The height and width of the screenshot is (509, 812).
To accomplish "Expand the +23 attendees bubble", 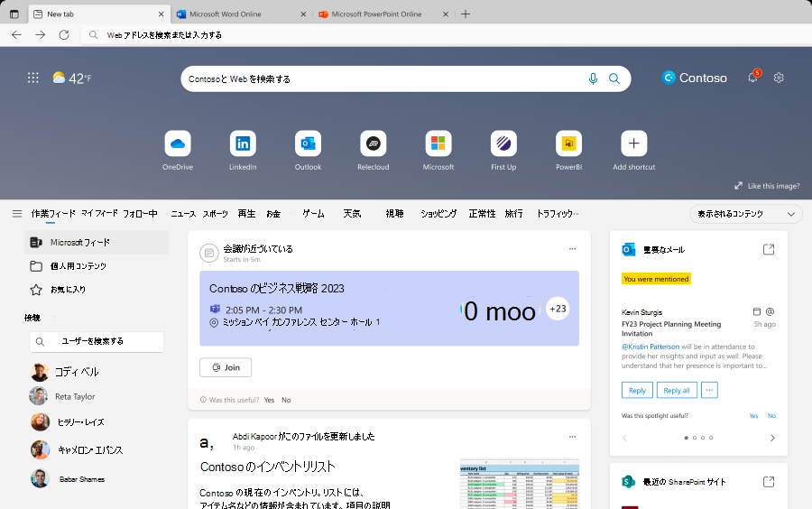I will (x=558, y=309).
